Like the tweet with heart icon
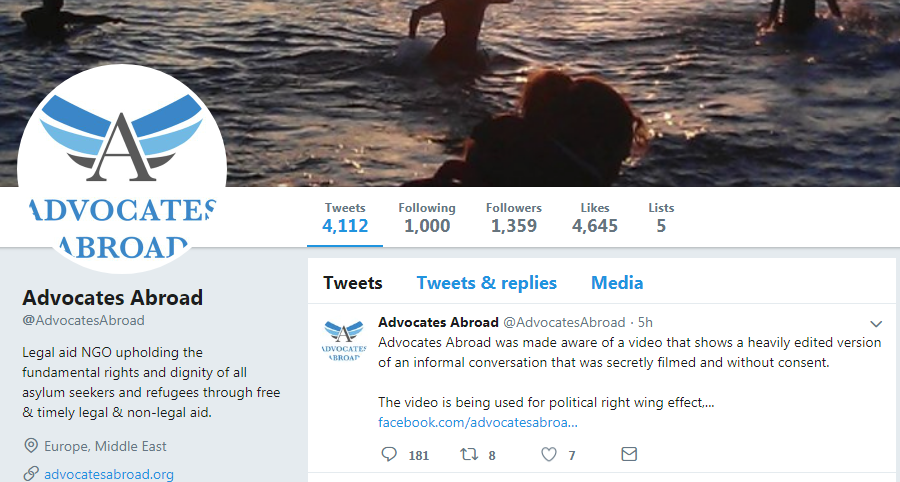 548,454
